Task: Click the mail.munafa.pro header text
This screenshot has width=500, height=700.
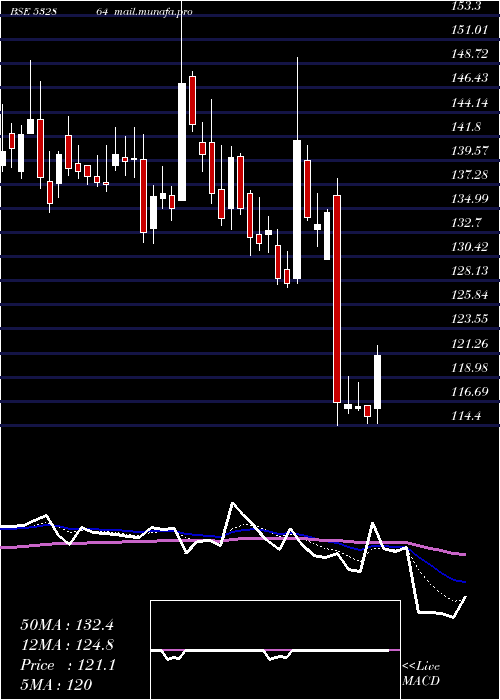Action: coord(154,12)
